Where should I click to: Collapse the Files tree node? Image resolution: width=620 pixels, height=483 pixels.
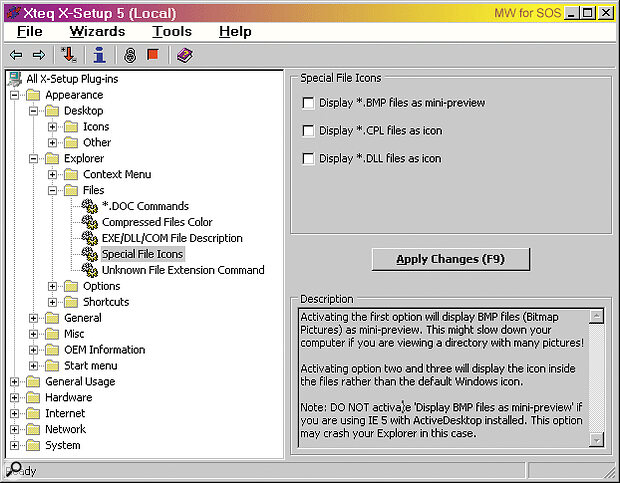(53, 191)
